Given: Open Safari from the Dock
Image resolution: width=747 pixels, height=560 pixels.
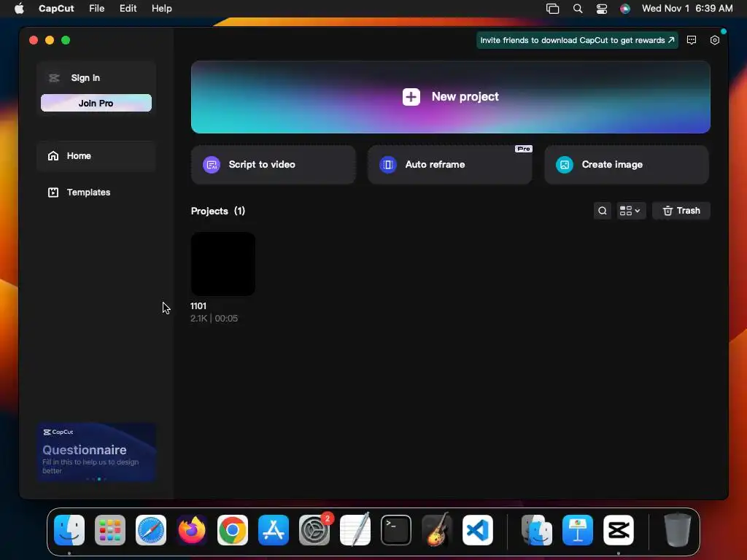Looking at the screenshot, I should (151, 530).
